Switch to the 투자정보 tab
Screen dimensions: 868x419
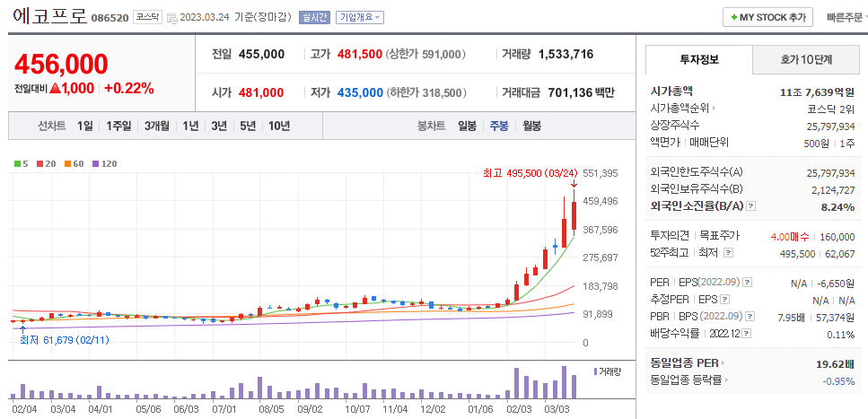(x=699, y=60)
